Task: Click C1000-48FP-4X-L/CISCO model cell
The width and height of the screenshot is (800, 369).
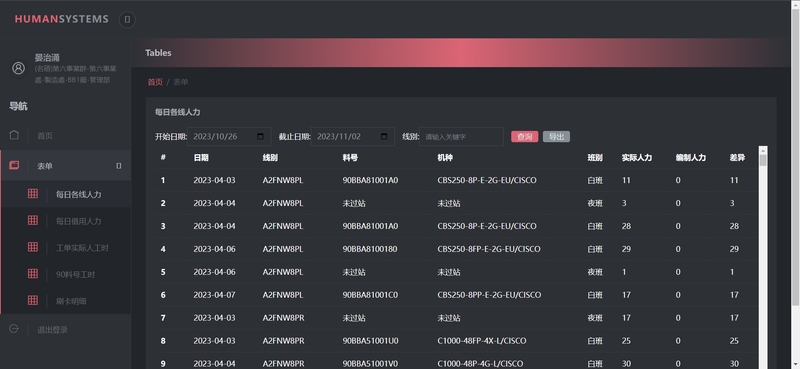Action: 482,340
